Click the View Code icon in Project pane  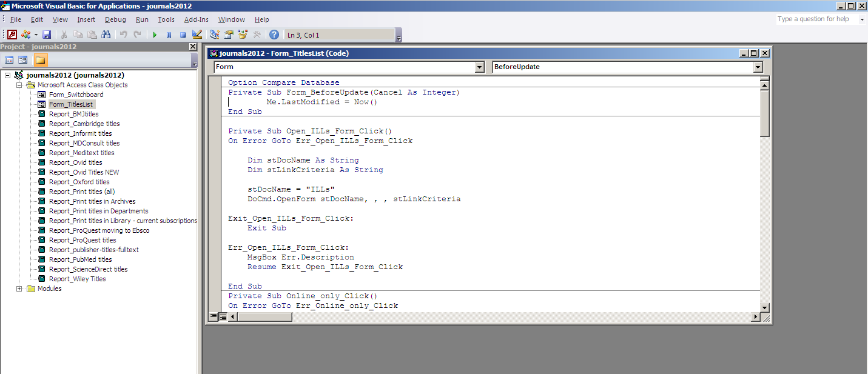(9, 60)
